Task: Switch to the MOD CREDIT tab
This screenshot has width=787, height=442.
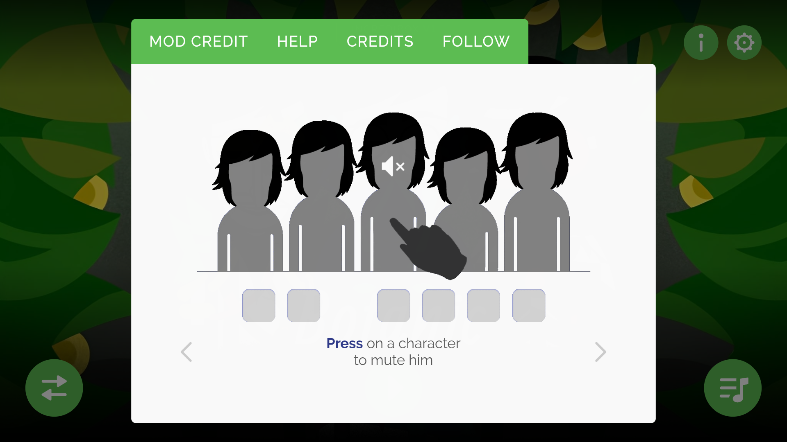Action: coord(198,42)
